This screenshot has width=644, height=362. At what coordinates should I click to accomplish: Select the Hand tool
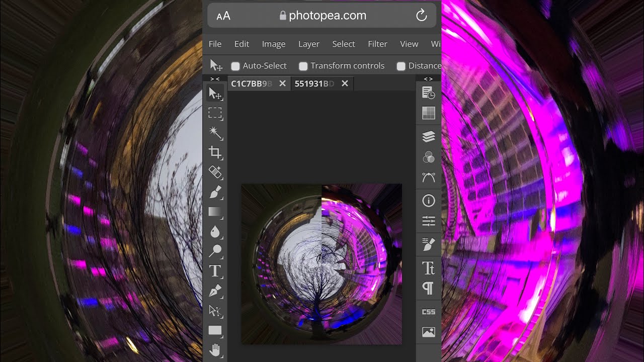215,350
